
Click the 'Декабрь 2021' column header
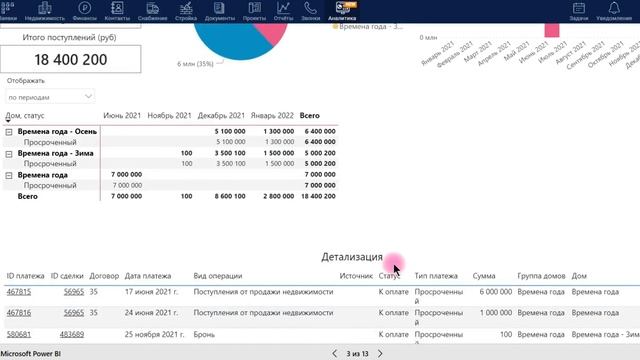pyautogui.click(x=221, y=116)
